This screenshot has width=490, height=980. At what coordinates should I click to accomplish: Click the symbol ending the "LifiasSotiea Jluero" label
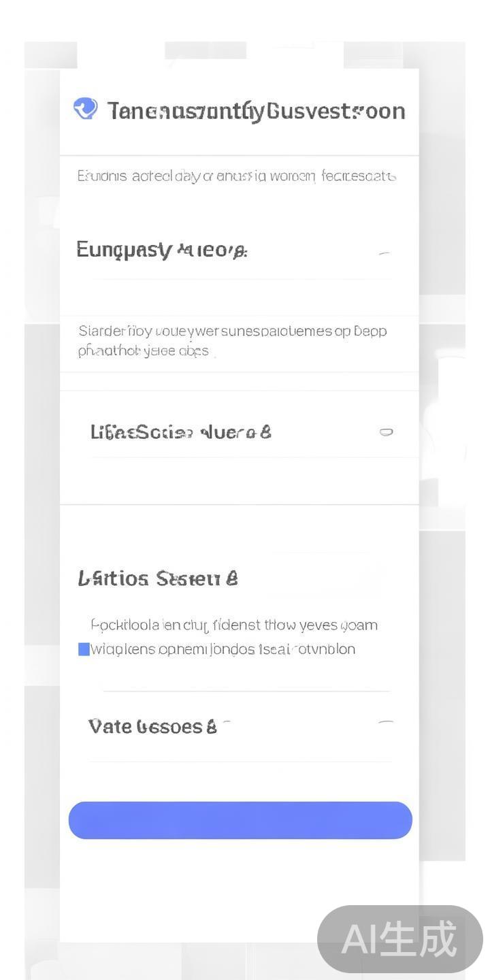pyautogui.click(x=265, y=432)
